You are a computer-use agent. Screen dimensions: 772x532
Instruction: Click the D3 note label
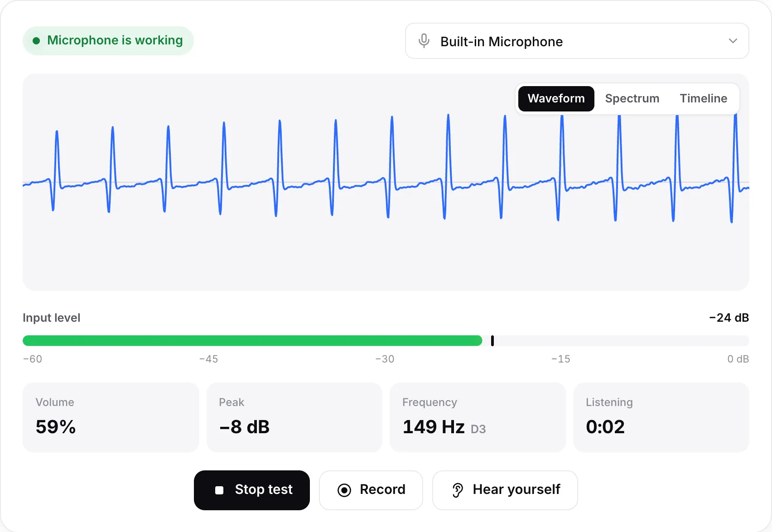(x=478, y=429)
